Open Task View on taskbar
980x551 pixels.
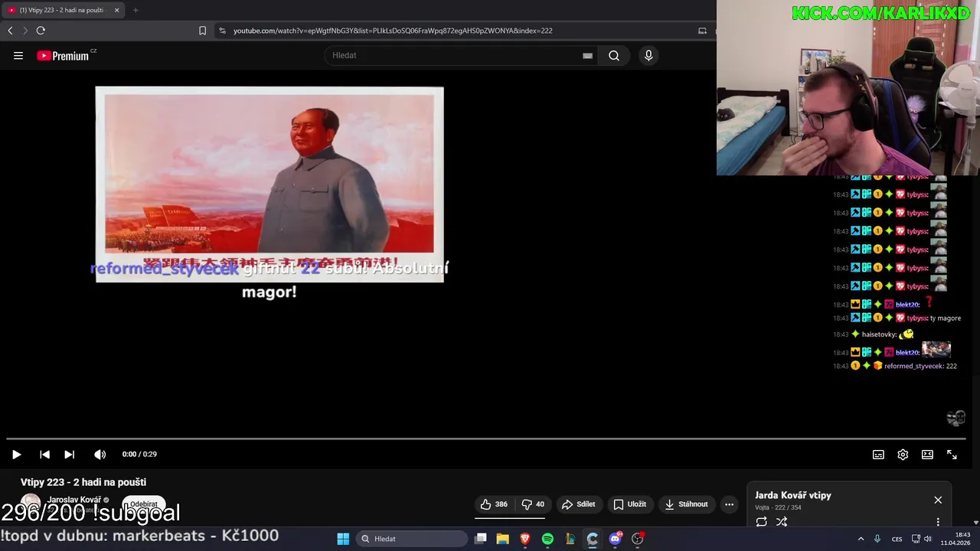point(481,539)
